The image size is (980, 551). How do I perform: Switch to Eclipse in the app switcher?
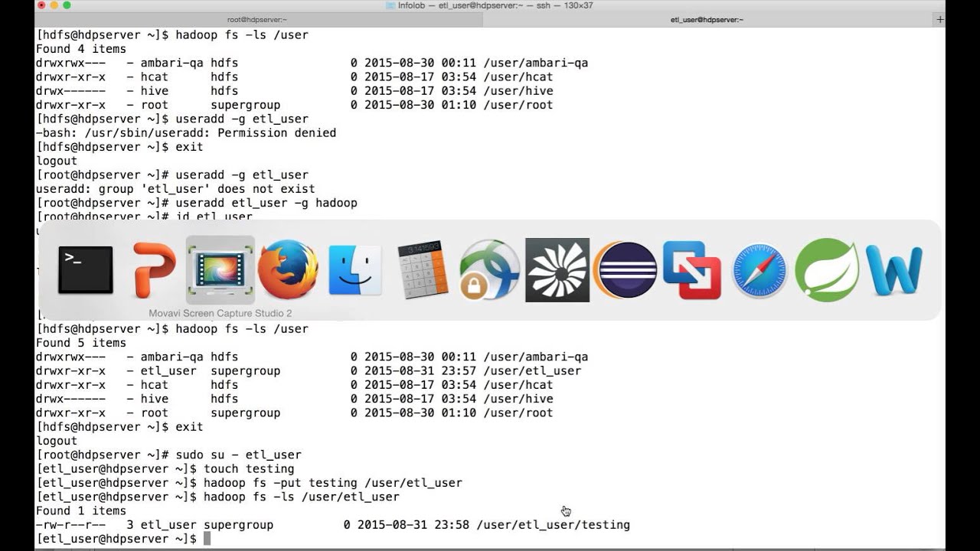[x=625, y=270]
